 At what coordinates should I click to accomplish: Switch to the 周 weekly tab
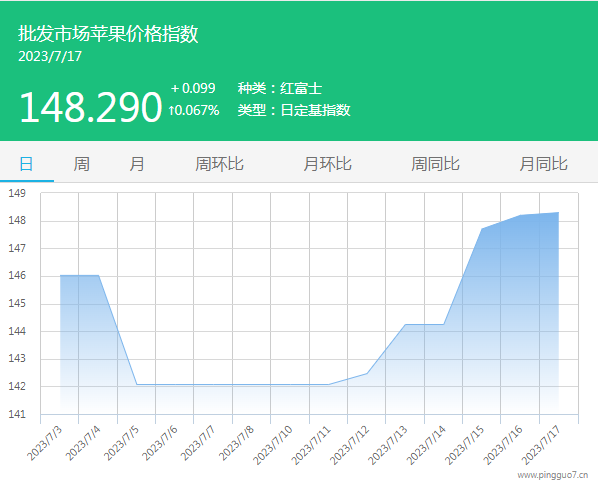[82, 164]
